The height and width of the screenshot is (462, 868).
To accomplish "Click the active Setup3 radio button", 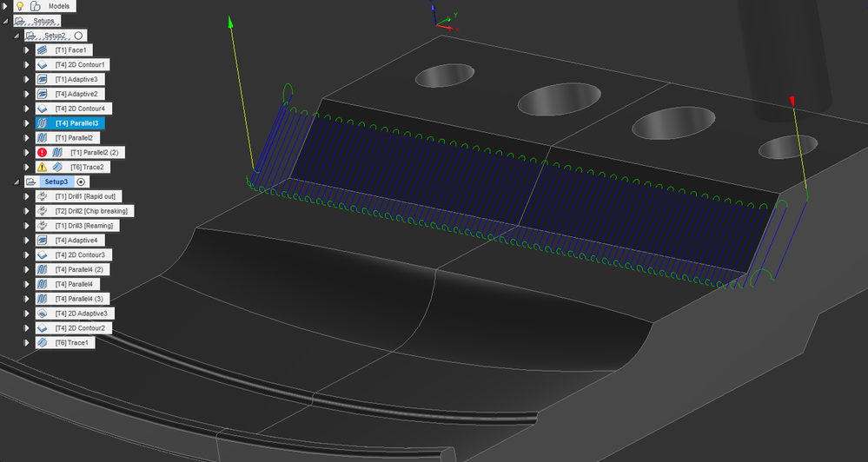I will [x=81, y=181].
